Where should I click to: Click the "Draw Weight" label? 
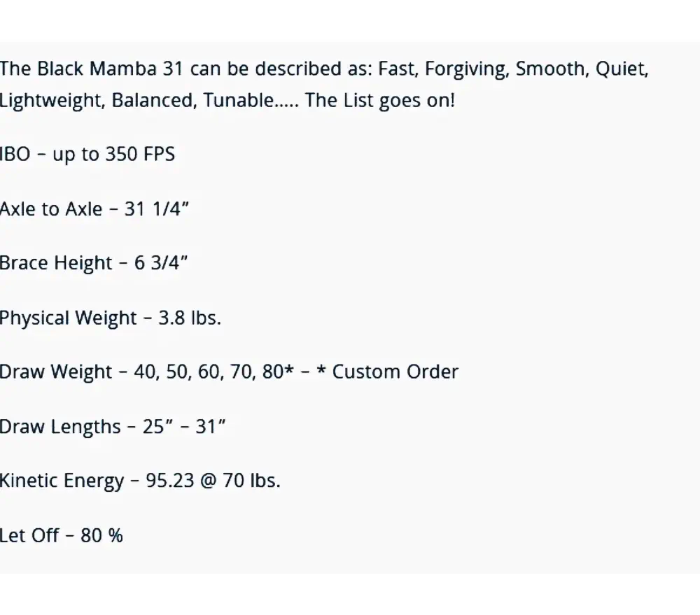point(56,372)
